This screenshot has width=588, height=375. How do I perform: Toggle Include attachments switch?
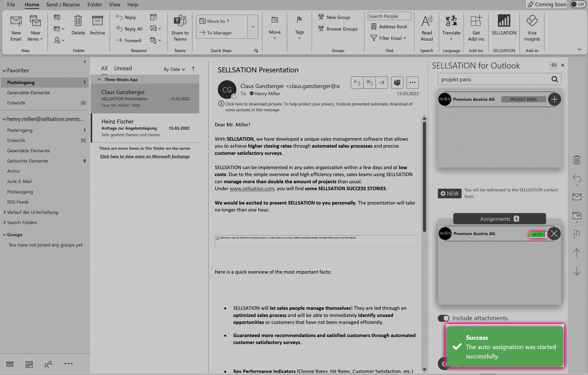(443, 318)
